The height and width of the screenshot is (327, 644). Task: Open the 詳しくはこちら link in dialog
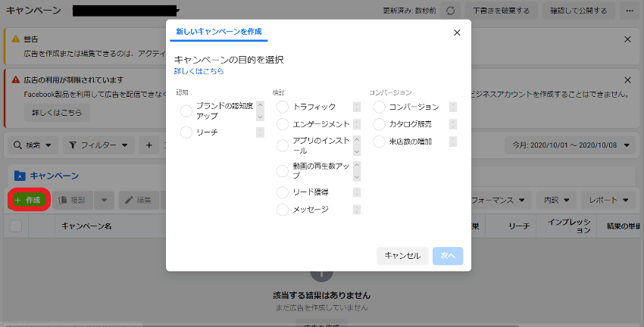[199, 71]
